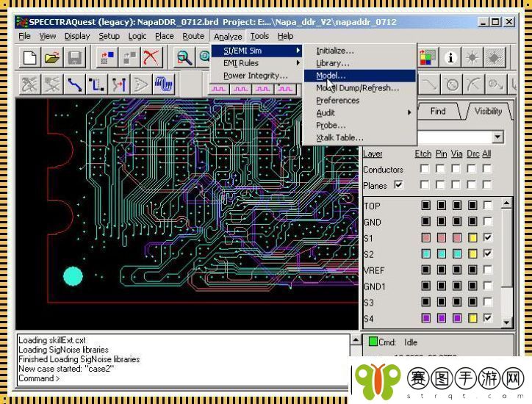Uncheck the S2 layer All checkbox

click(488, 253)
